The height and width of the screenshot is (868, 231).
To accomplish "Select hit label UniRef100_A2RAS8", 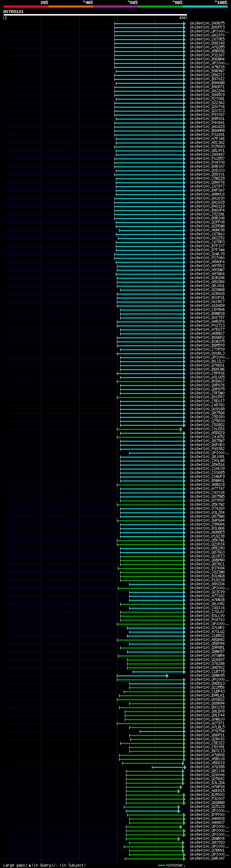I will point(207,294).
